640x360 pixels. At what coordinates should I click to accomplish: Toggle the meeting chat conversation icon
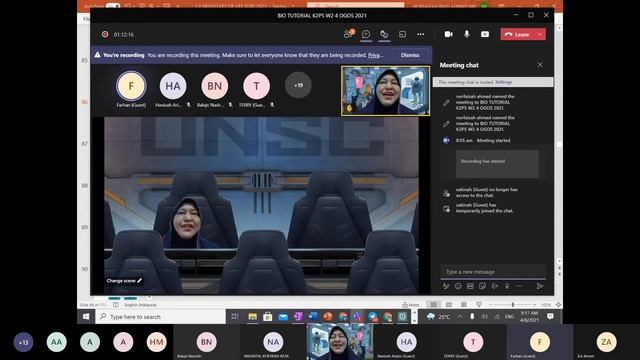coord(366,34)
